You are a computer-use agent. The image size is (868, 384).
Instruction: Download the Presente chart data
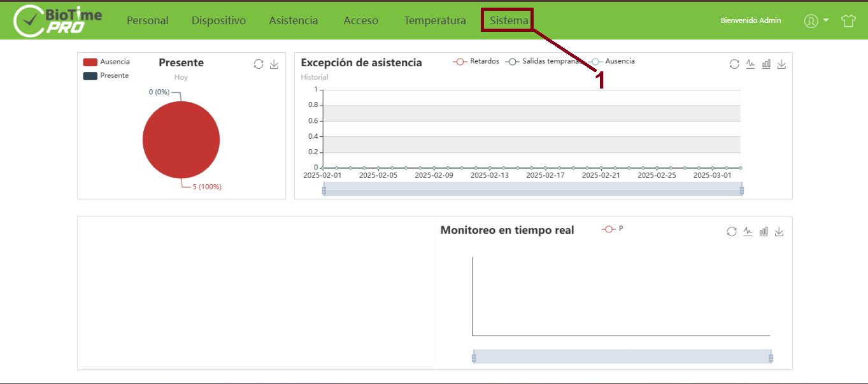tap(274, 64)
